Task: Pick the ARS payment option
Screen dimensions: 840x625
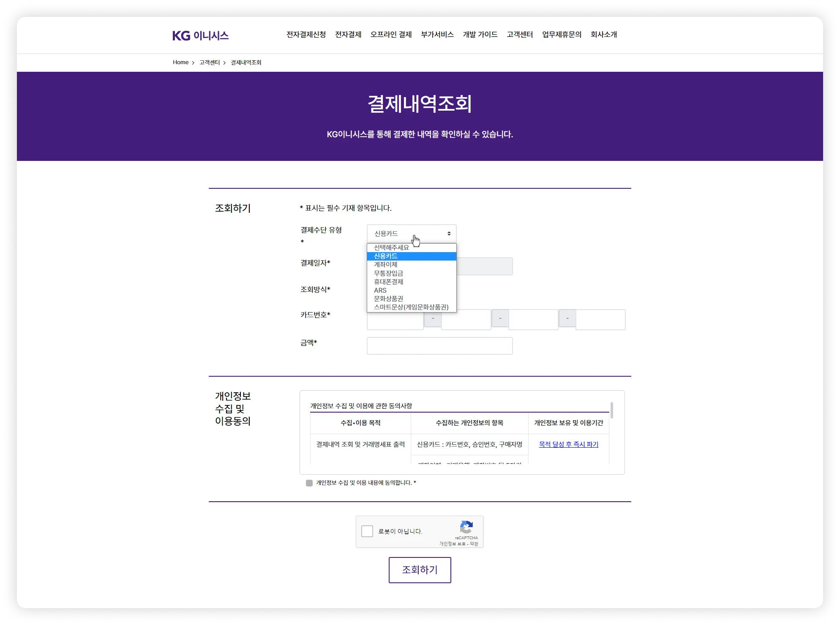Action: pyautogui.click(x=380, y=290)
